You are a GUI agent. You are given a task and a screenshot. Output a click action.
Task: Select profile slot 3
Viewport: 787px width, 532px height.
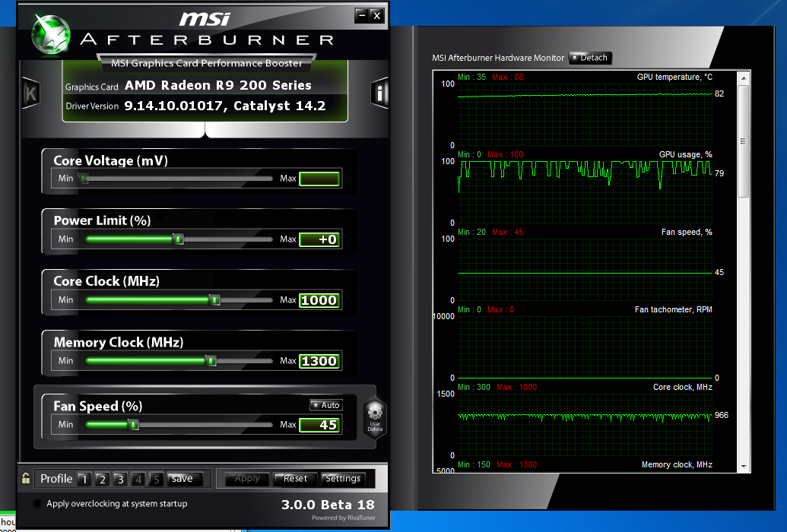click(x=120, y=480)
